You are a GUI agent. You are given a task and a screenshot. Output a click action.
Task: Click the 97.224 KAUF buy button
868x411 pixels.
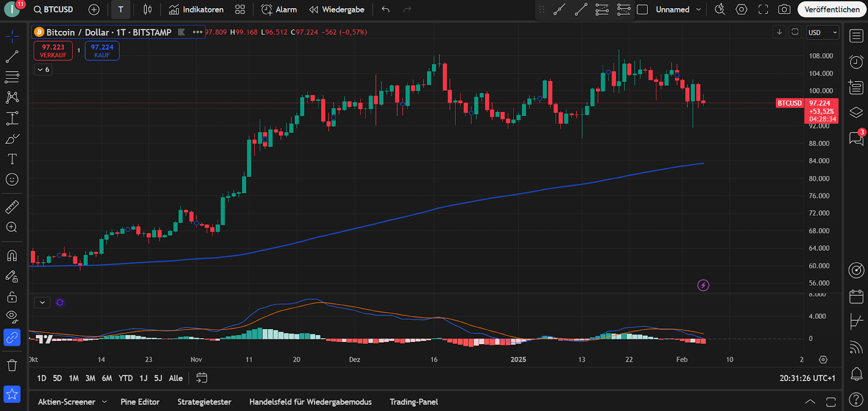click(102, 50)
